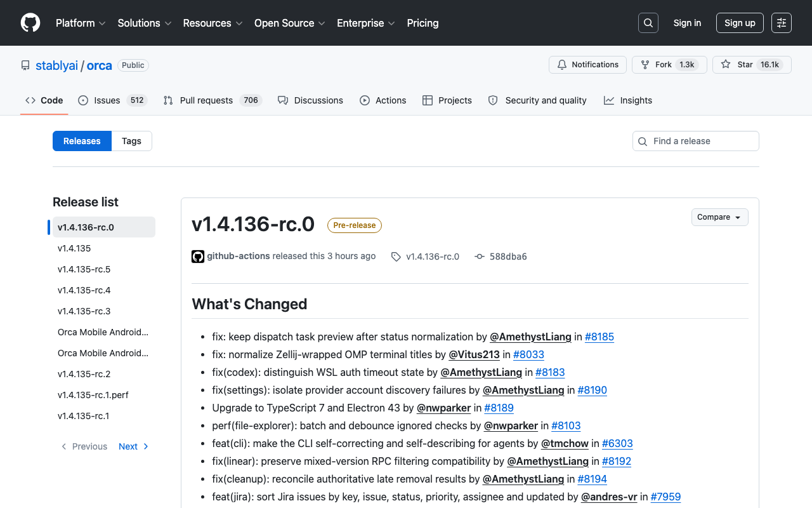812x508 pixels.
Task: Click the Star count 16.1k
Action: [x=769, y=65]
